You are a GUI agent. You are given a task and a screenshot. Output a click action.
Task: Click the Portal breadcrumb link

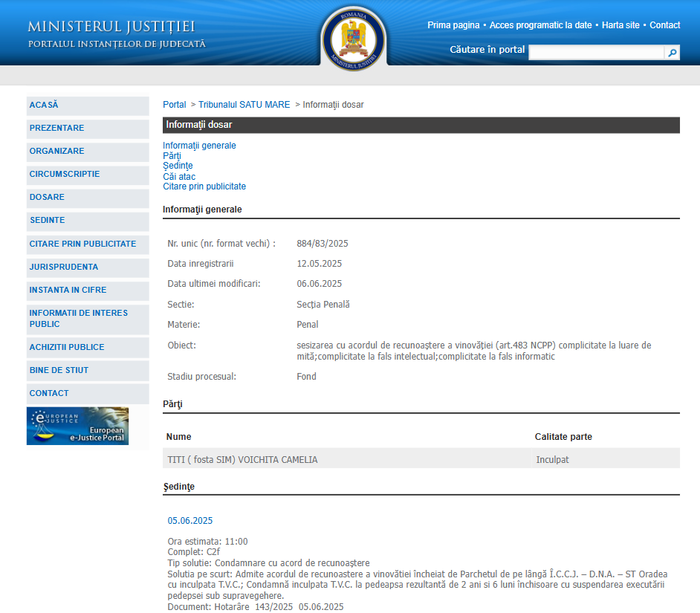175,105
